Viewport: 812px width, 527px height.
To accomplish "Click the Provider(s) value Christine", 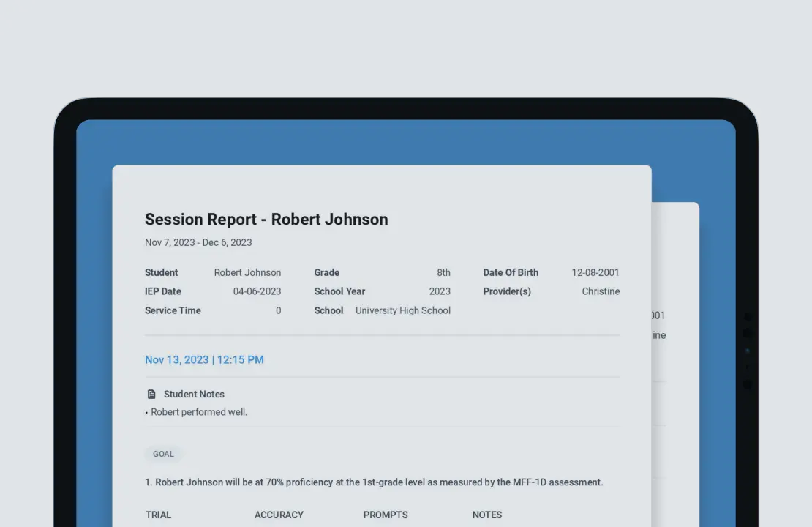I will (x=601, y=291).
